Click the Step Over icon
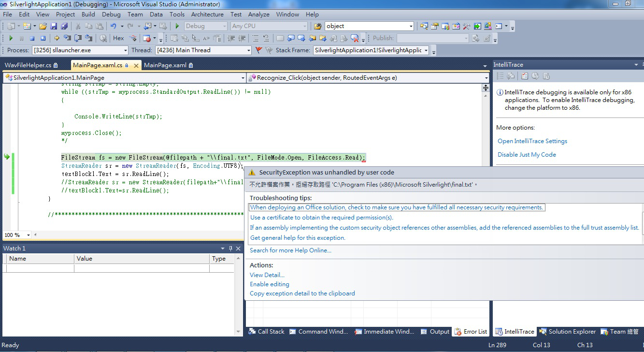Screen dimensions: 644x352 pos(78,38)
